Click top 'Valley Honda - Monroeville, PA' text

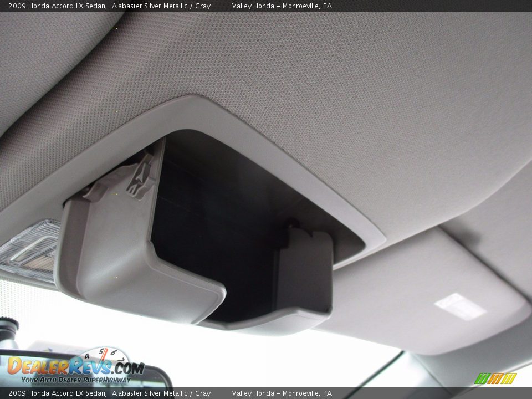282,6
